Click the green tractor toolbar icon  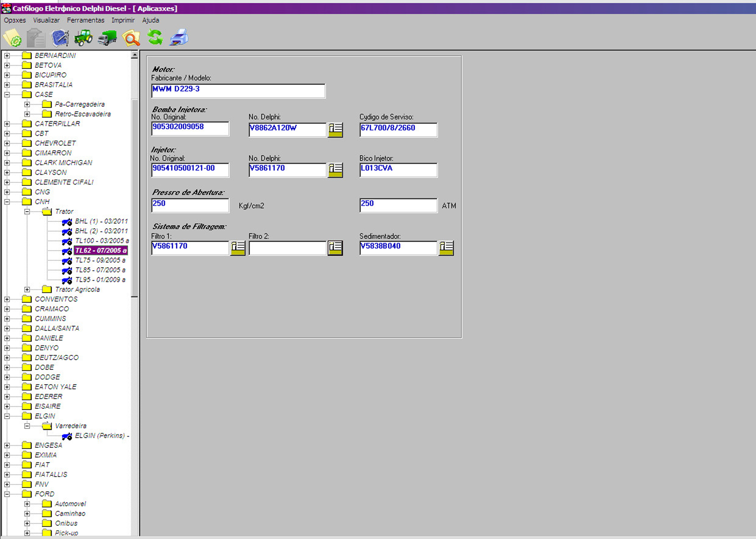(83, 38)
